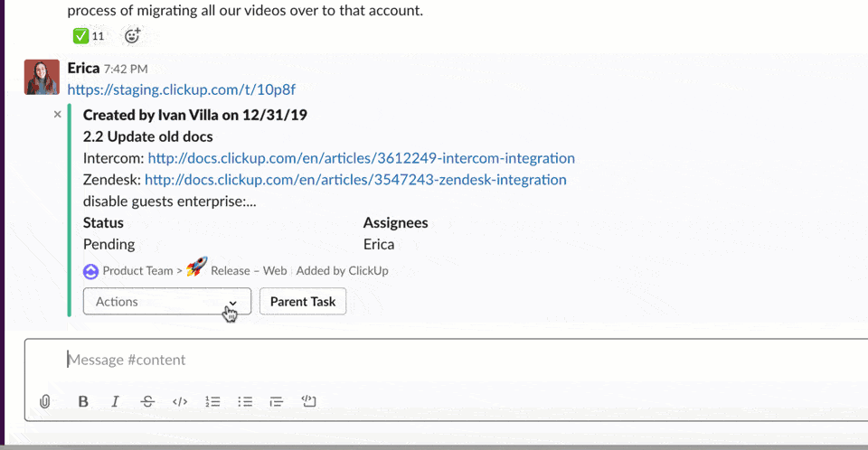Image resolution: width=868 pixels, height=450 pixels.
Task: Click the ClickUp logo icon beside Product Team
Action: point(90,271)
